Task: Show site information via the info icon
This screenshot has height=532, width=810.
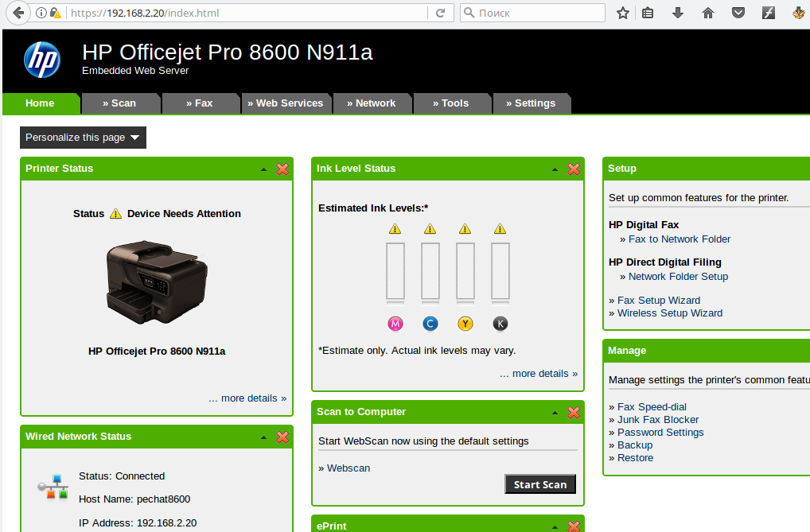Action: 41,13
